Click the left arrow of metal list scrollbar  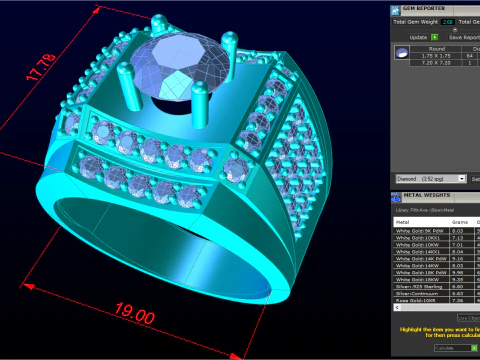point(397,307)
